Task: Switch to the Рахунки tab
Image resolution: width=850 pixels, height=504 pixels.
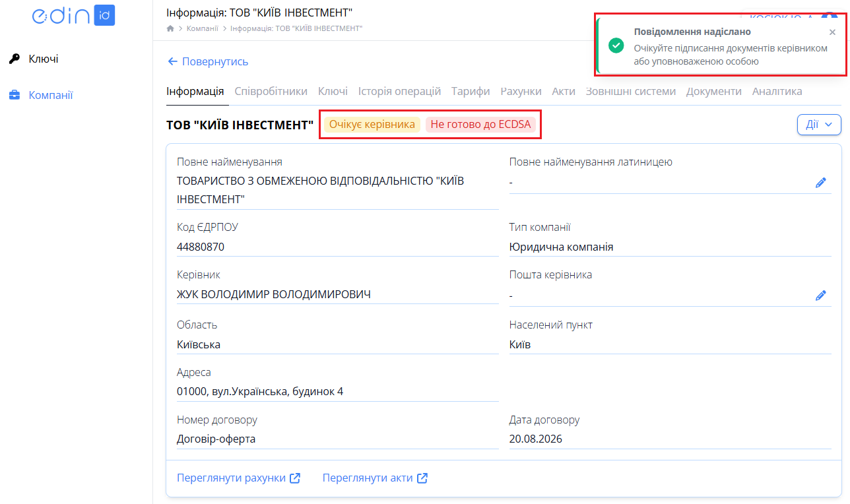Action: point(521,92)
